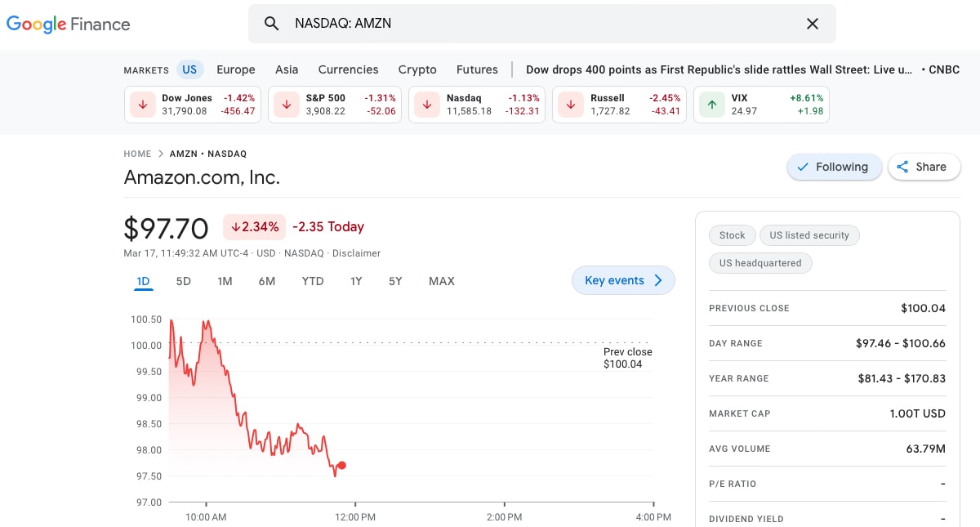Viewport: 980px width, 527px height.
Task: Click the checkmark icon inside Following button
Action: (x=804, y=167)
